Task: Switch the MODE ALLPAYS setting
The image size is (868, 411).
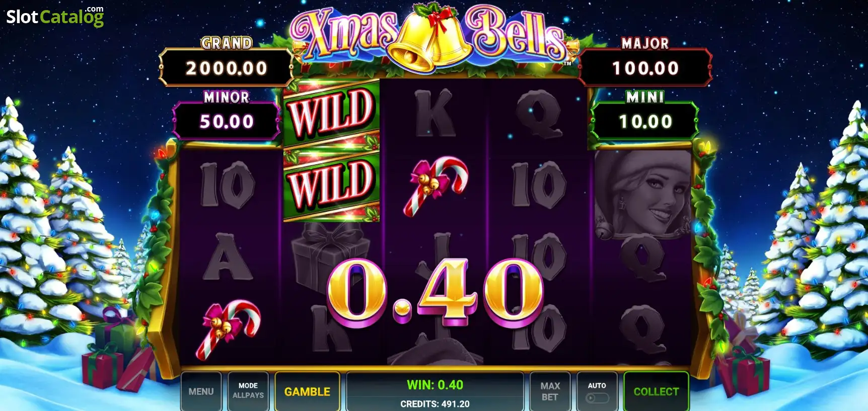Action: click(248, 391)
